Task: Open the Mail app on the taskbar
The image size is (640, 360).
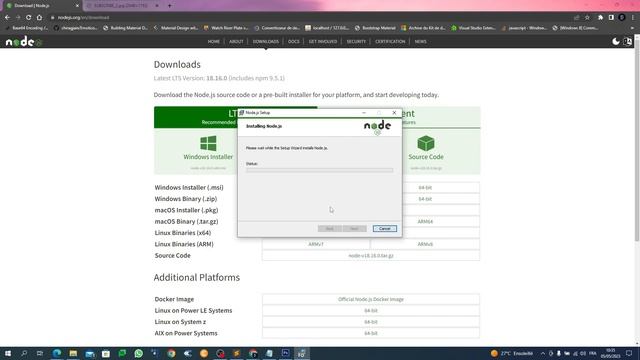Action: point(90,353)
